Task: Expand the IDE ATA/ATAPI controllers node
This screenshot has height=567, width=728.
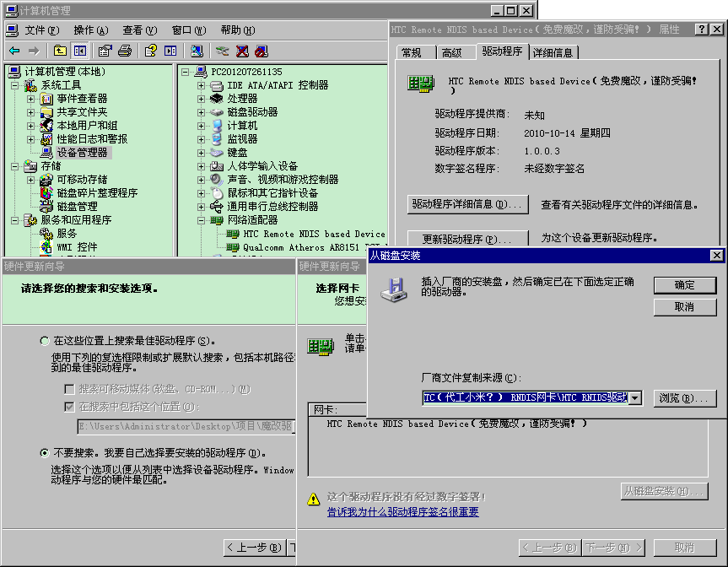Action: tap(201, 85)
